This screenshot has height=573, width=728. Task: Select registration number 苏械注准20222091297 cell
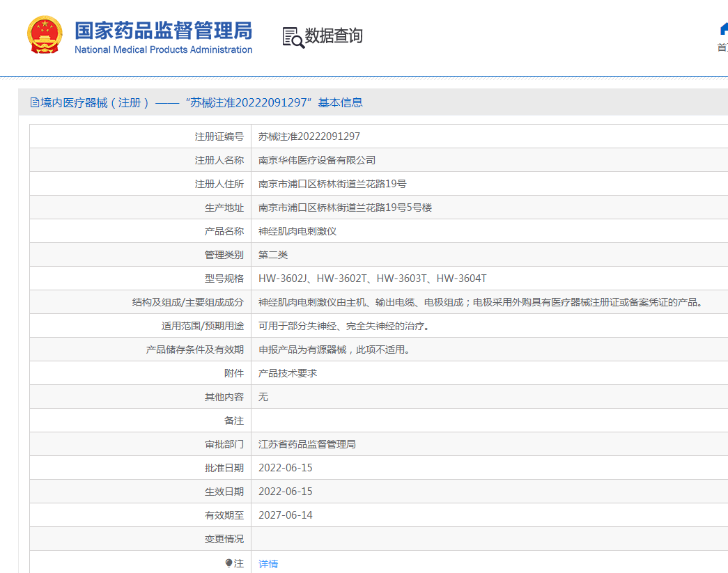(309, 136)
